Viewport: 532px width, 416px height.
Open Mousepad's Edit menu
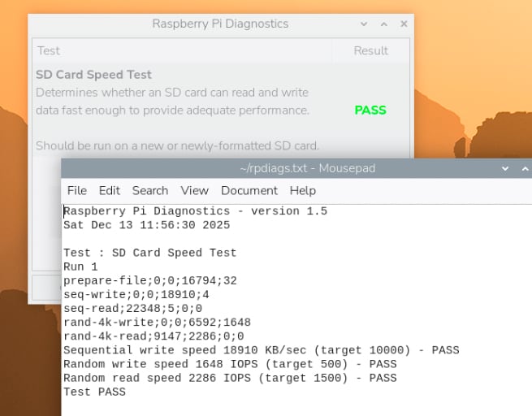pyautogui.click(x=109, y=190)
